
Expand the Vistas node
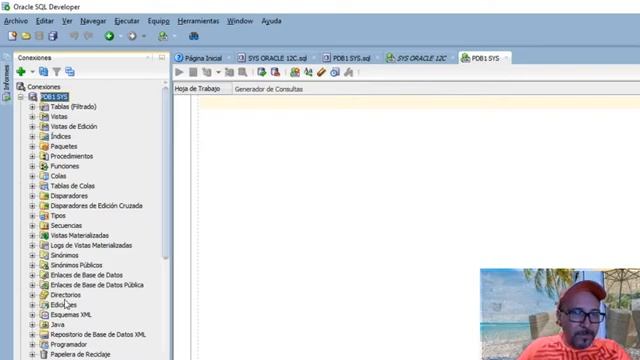click(x=32, y=117)
